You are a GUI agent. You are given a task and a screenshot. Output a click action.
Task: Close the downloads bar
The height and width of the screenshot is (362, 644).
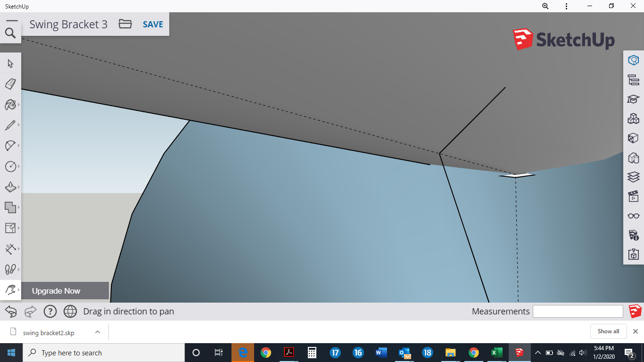coord(635,331)
